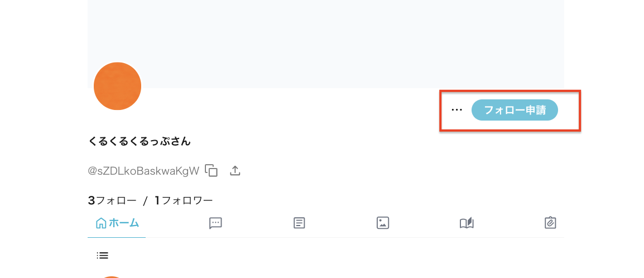The width and height of the screenshot is (644, 278).
Task: Open the clipboard with paperclip tab
Action: point(550,223)
